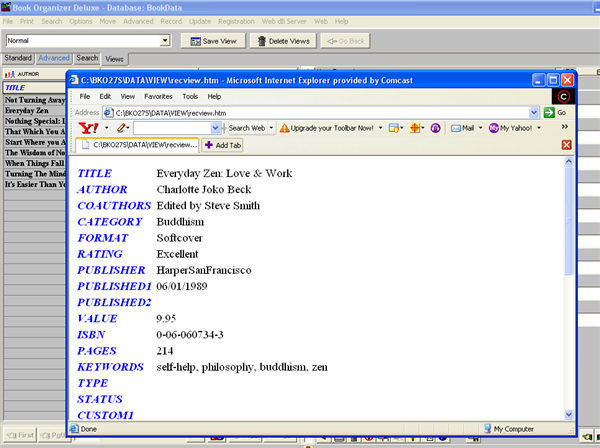This screenshot has width=600, height=448.
Task: Click the IE vertical scrollbar thumb
Action: point(569,220)
